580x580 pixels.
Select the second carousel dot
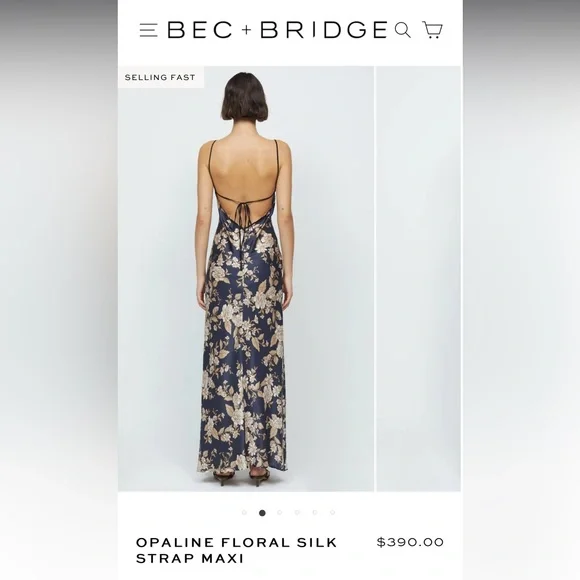click(x=262, y=513)
